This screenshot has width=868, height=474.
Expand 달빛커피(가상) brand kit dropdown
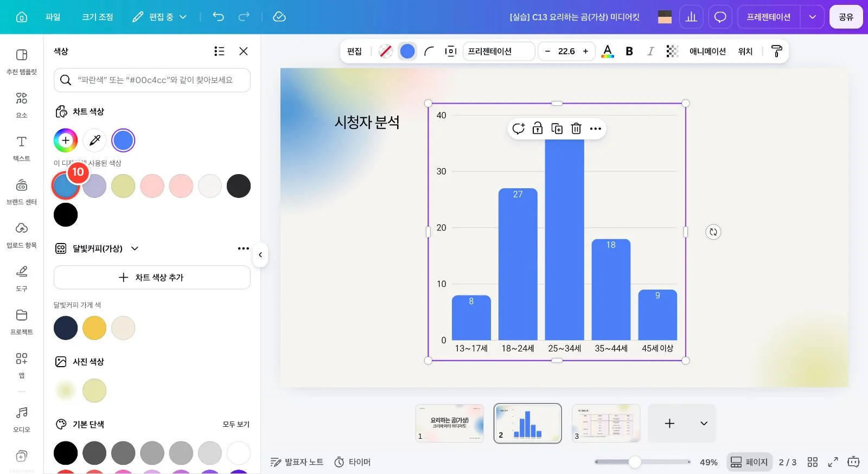point(135,248)
